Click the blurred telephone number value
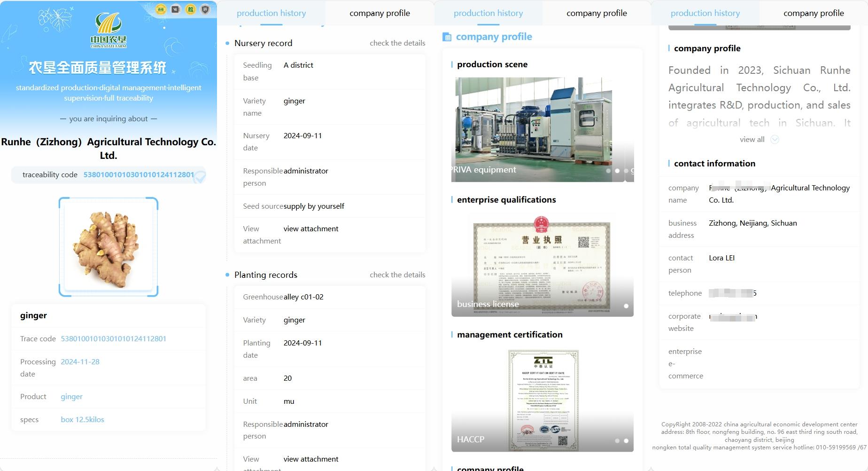 pos(733,293)
